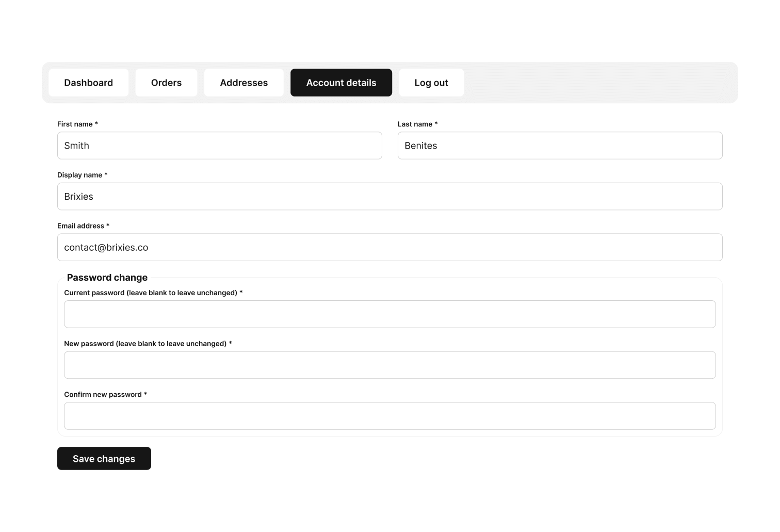
Task: Click the 'Email address *' label
Action: pos(83,226)
